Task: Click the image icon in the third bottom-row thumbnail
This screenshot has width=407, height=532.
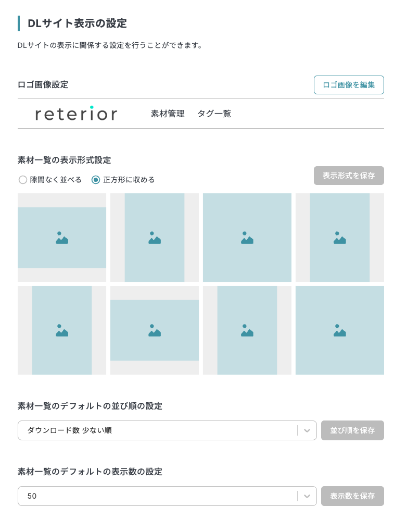Action: (247, 331)
